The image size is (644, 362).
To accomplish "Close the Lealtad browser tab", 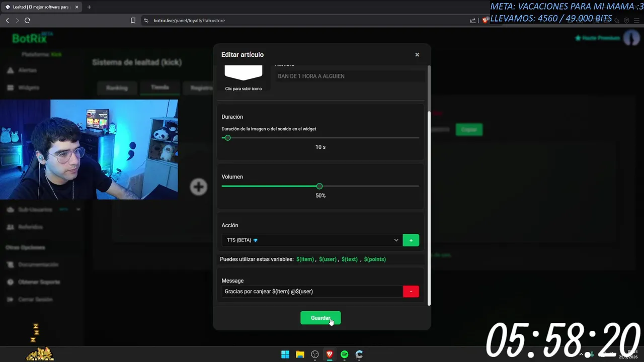I will 77,7.
